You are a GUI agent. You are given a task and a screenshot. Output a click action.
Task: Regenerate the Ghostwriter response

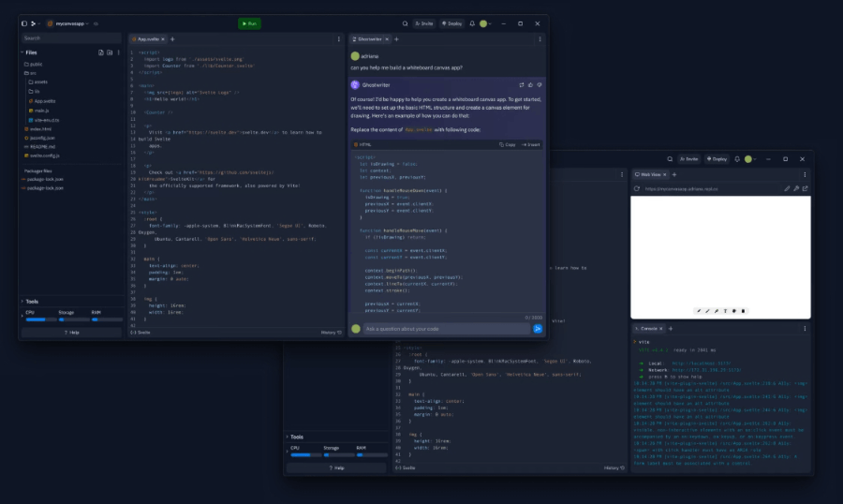point(522,85)
